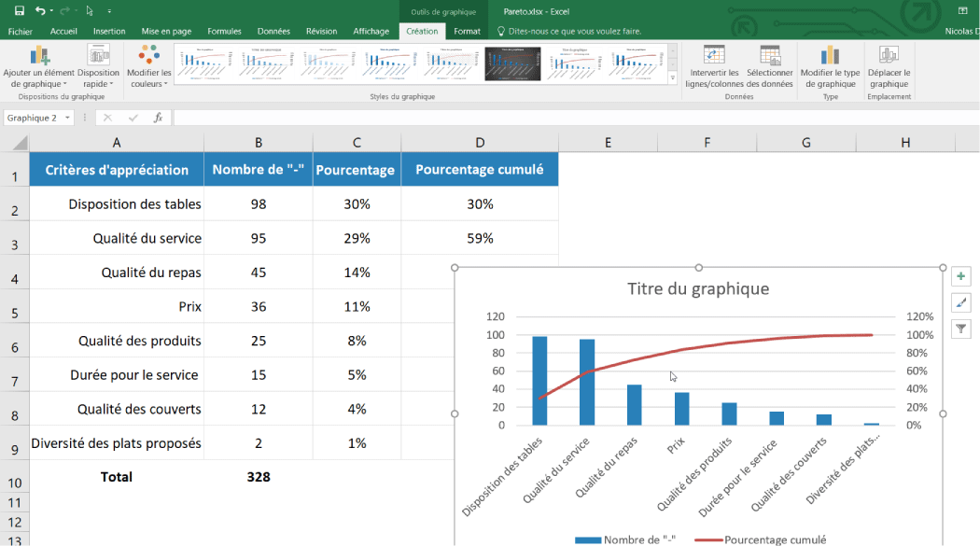Open Sélectionner des données

point(771,65)
